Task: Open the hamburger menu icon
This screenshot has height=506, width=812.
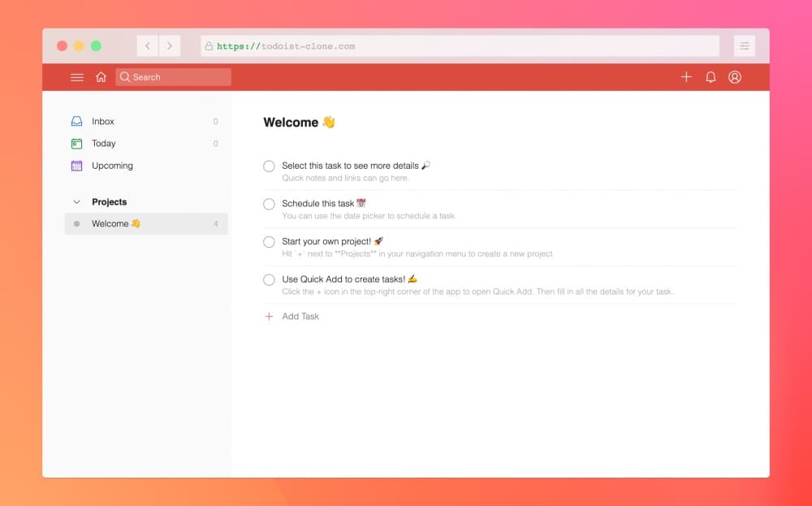Action: pyautogui.click(x=77, y=76)
